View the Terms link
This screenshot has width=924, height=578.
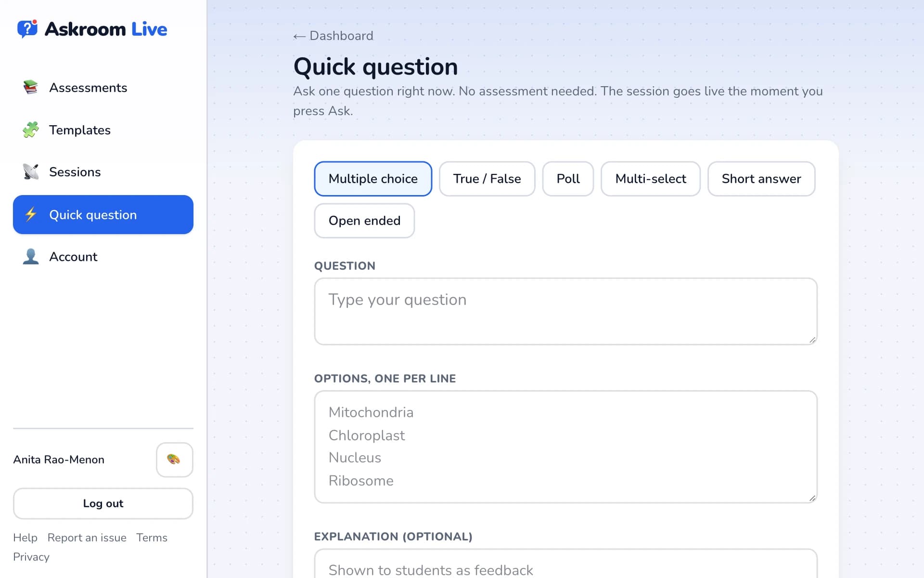[x=152, y=538]
